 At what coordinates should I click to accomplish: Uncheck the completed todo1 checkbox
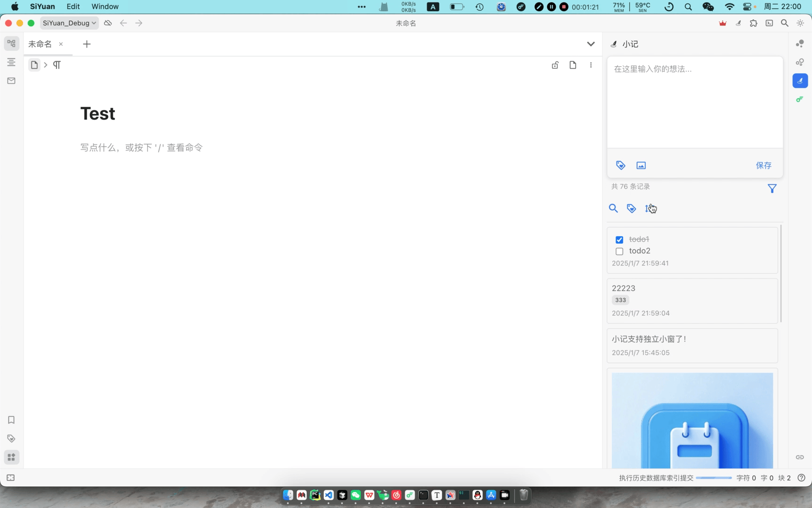tap(619, 239)
